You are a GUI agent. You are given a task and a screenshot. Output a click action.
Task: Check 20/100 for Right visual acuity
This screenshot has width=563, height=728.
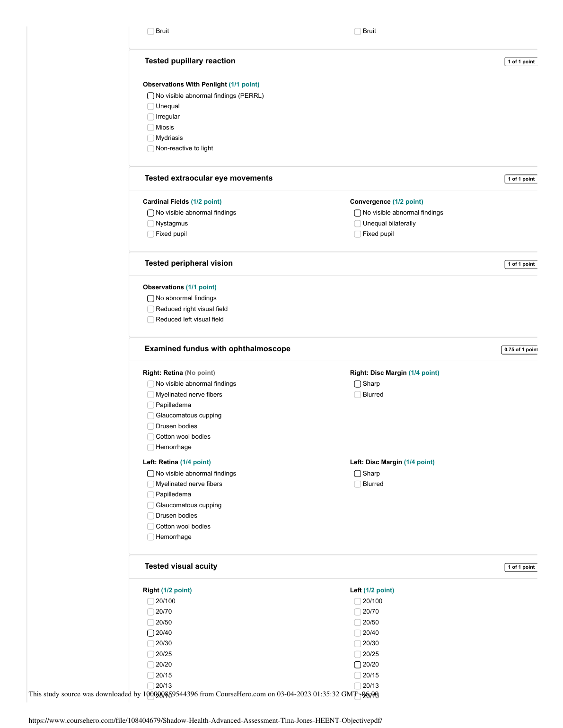tap(150, 601)
